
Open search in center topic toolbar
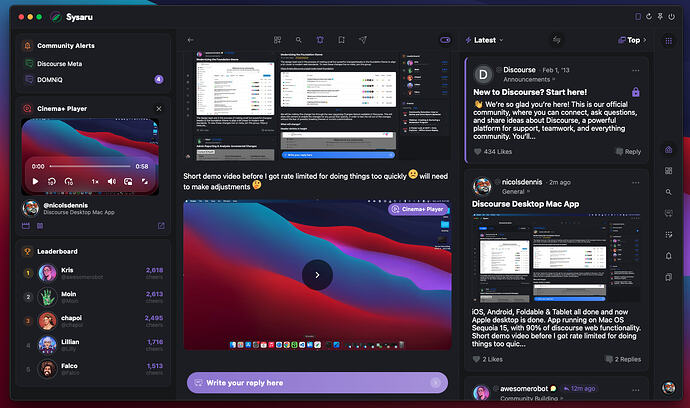click(299, 40)
